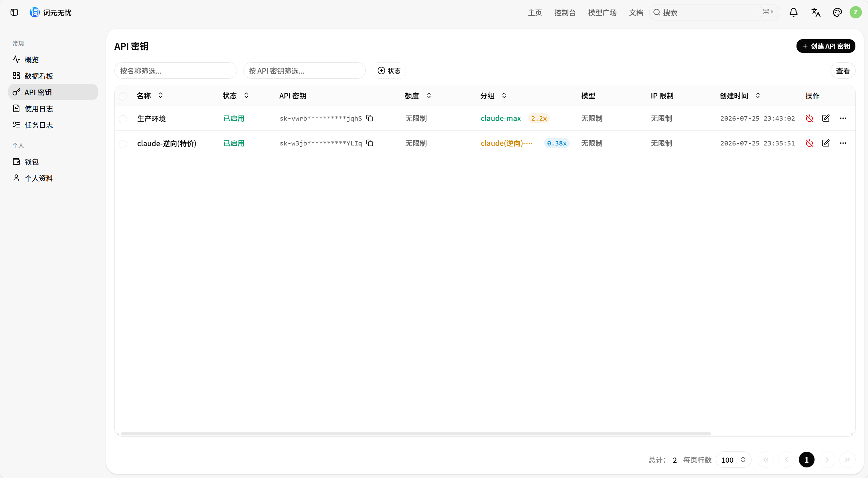Open 概览 in the sidebar
Screen dimensions: 868x478
coord(53,59)
